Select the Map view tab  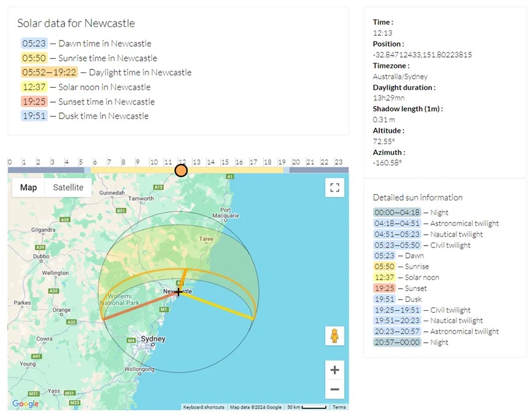pyautogui.click(x=28, y=187)
